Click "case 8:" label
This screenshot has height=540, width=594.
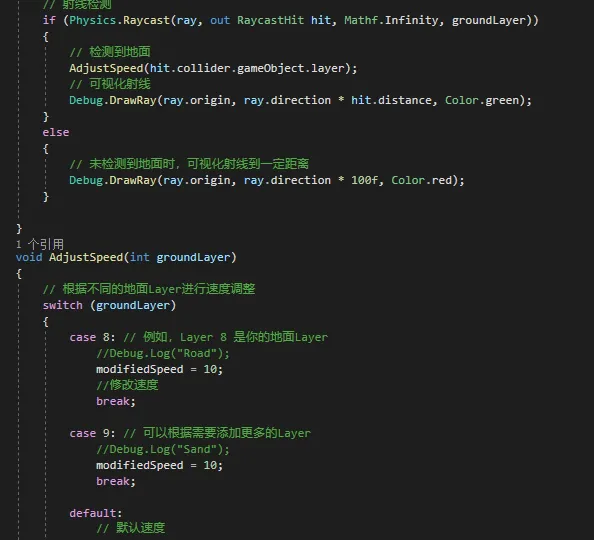92,337
